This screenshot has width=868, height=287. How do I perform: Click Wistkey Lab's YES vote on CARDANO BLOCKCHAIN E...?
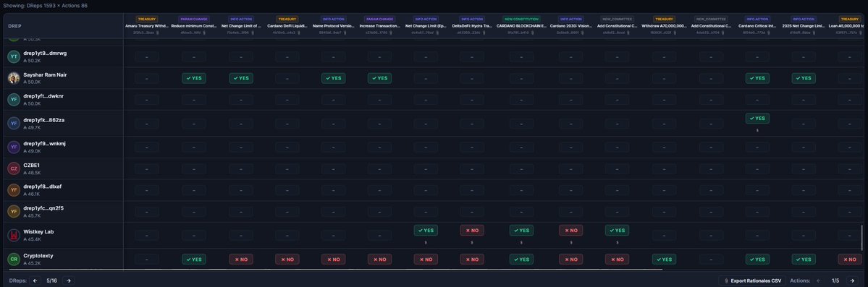pyautogui.click(x=521, y=230)
